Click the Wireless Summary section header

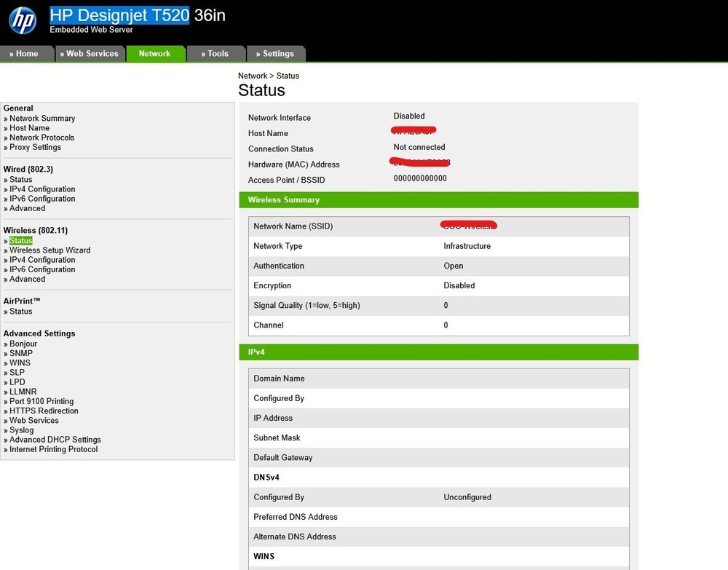439,200
